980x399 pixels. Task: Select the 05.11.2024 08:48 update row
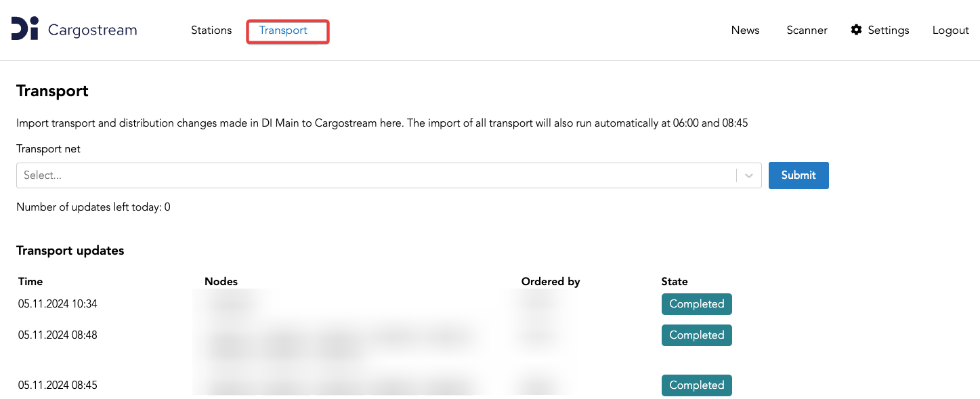(x=375, y=341)
